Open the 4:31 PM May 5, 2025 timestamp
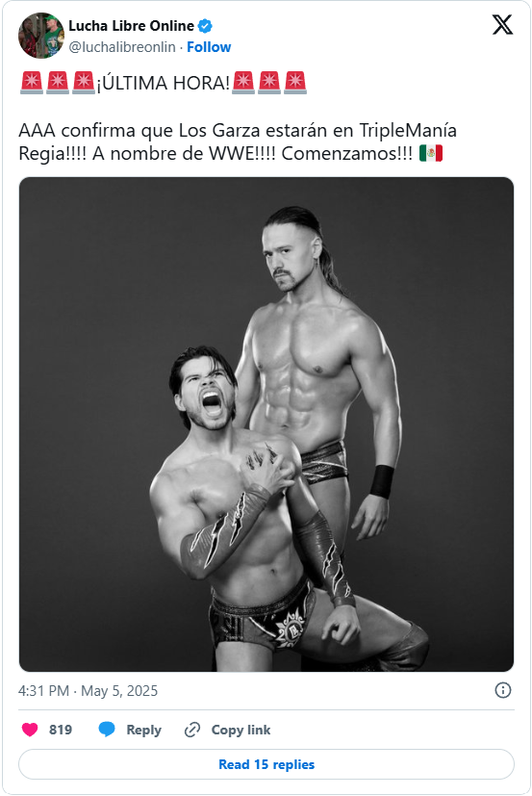The height and width of the screenshot is (796, 532). tap(88, 690)
